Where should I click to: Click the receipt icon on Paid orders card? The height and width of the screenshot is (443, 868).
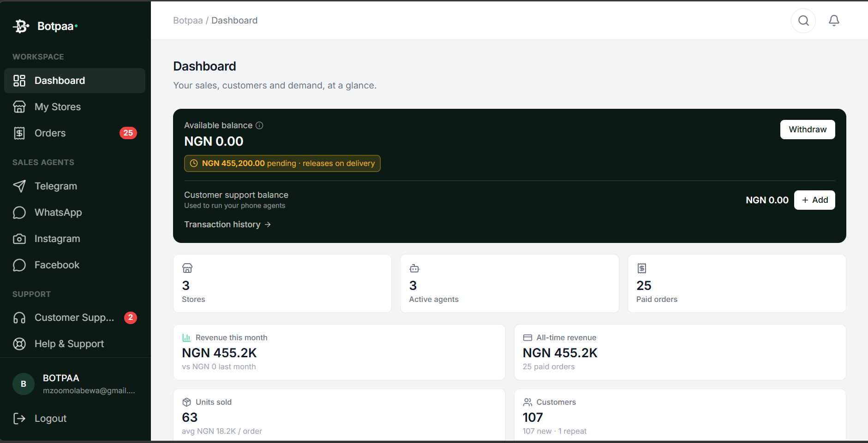point(642,268)
